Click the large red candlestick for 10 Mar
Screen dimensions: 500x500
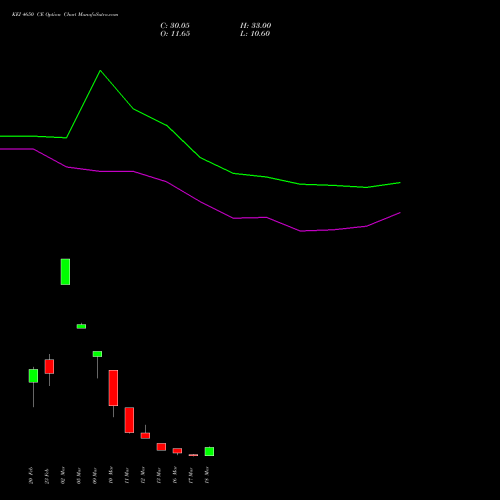pos(113,388)
